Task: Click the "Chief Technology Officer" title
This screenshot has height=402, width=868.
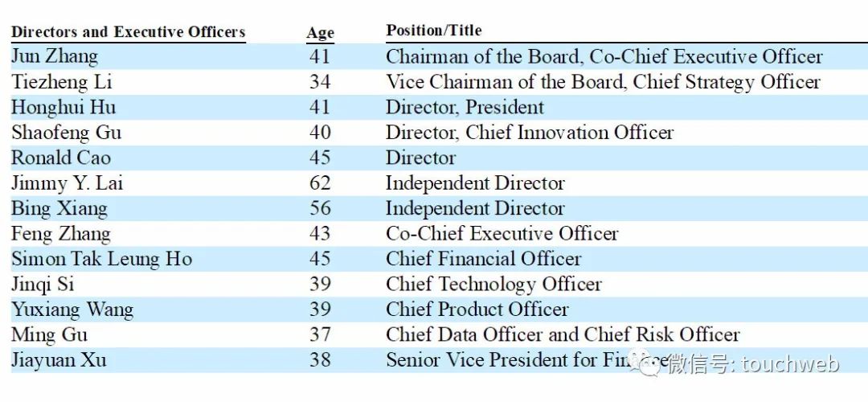Action: (x=493, y=284)
